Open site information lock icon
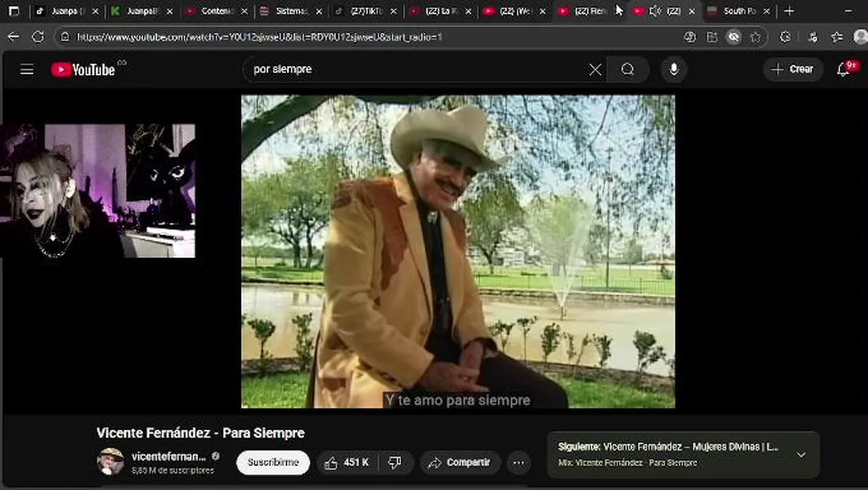 coord(65,37)
